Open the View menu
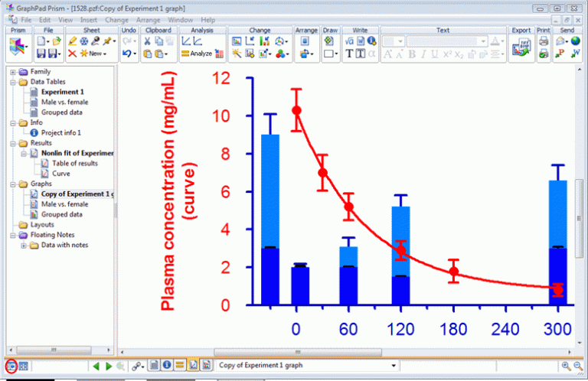This screenshot has height=381, width=588. (x=66, y=20)
